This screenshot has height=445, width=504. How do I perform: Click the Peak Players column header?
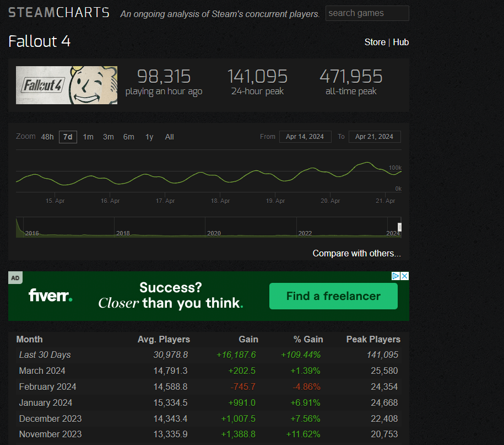click(x=373, y=340)
